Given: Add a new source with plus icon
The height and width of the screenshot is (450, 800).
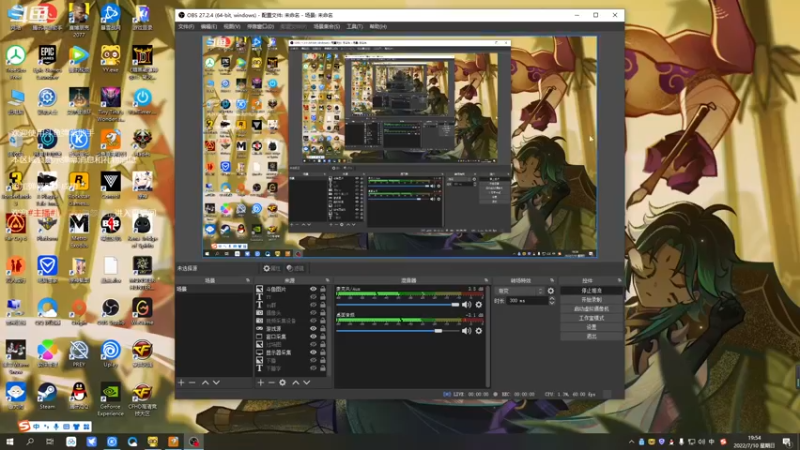Looking at the screenshot, I should (x=261, y=382).
